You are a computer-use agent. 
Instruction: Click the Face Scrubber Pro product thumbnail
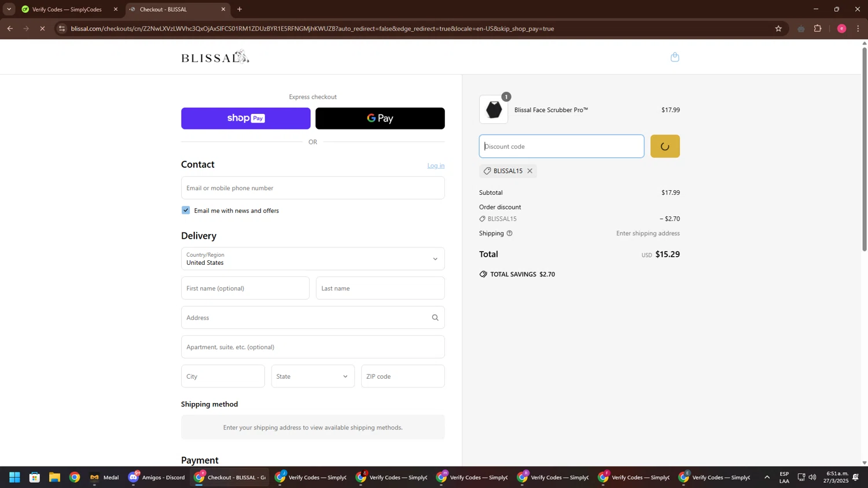coord(494,109)
